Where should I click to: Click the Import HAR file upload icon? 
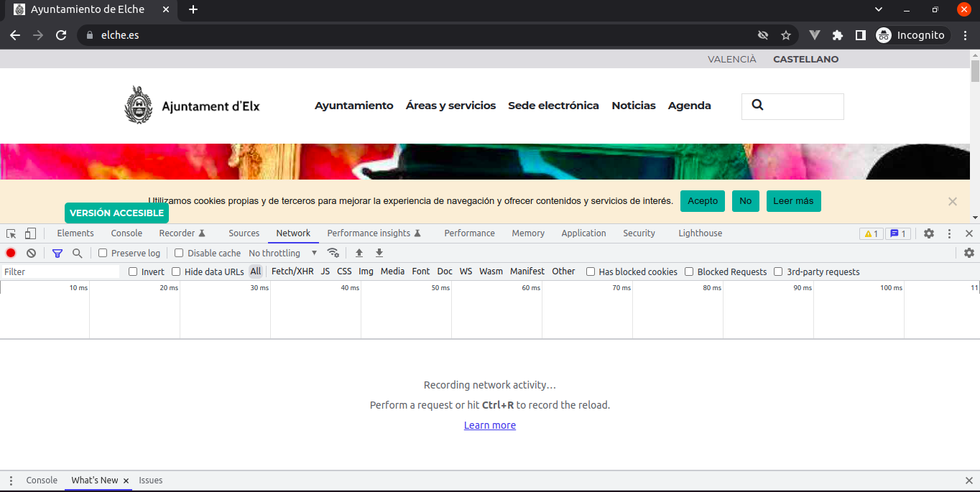pos(359,253)
